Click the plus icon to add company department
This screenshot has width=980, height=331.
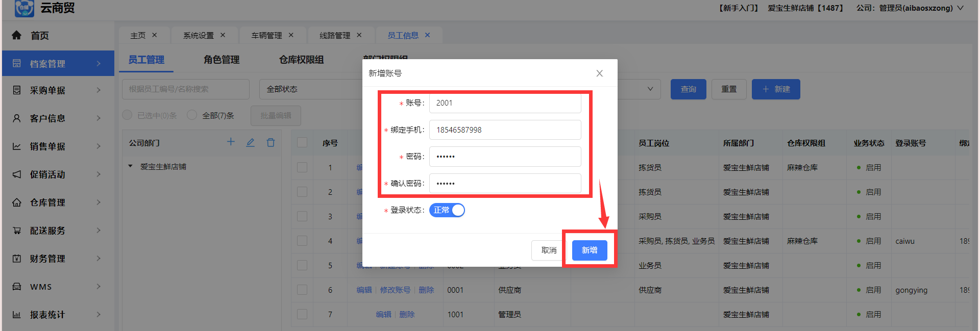231,142
